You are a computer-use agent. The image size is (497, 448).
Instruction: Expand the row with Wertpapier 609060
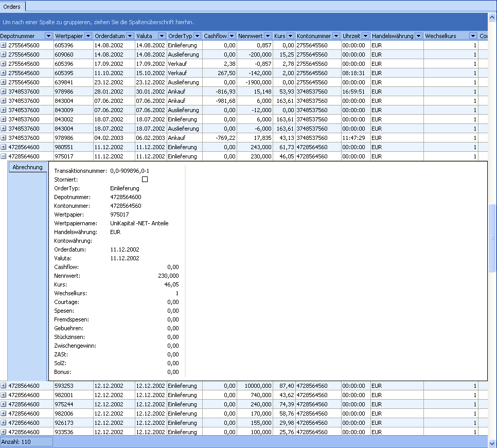pyautogui.click(x=4, y=55)
